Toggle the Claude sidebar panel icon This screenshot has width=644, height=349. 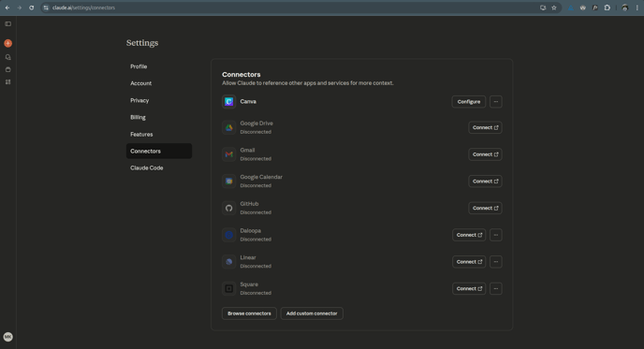pos(7,23)
